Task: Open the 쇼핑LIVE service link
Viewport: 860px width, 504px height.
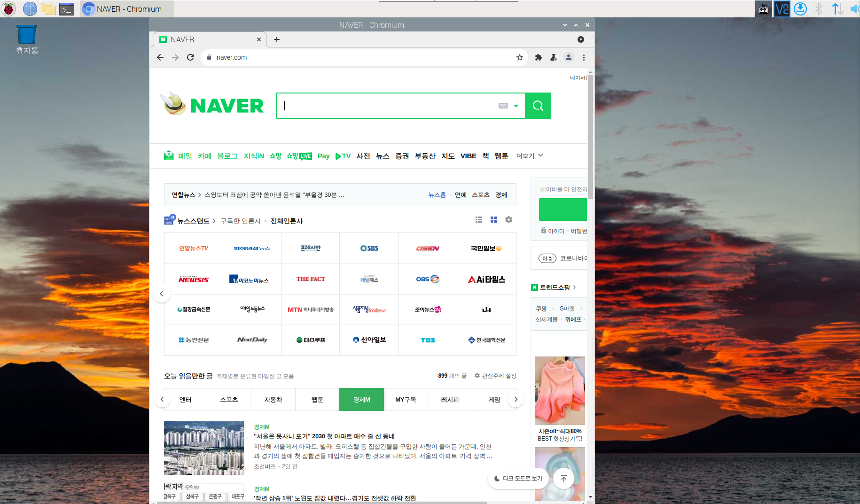Action: [299, 156]
